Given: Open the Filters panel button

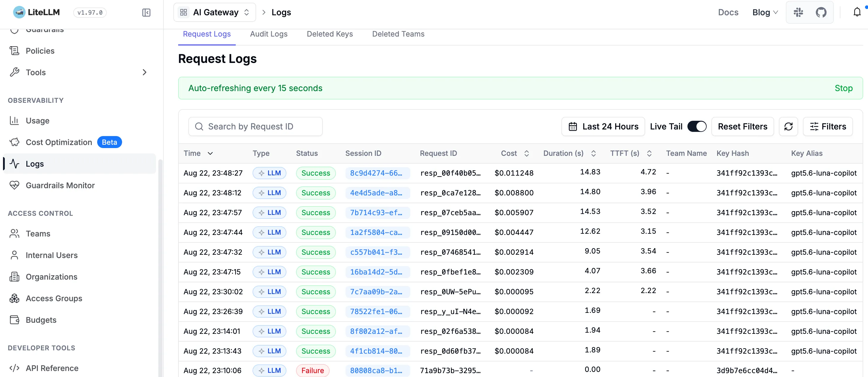Looking at the screenshot, I should (x=828, y=126).
